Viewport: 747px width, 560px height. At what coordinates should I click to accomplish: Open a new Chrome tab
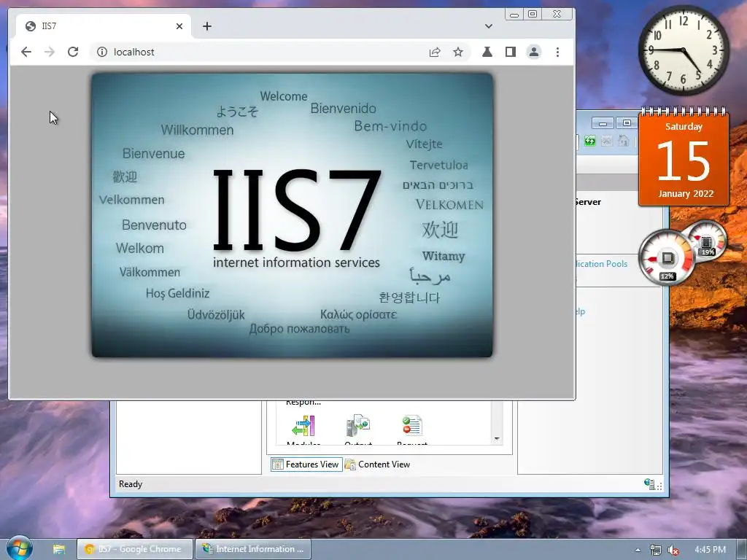coord(206,26)
